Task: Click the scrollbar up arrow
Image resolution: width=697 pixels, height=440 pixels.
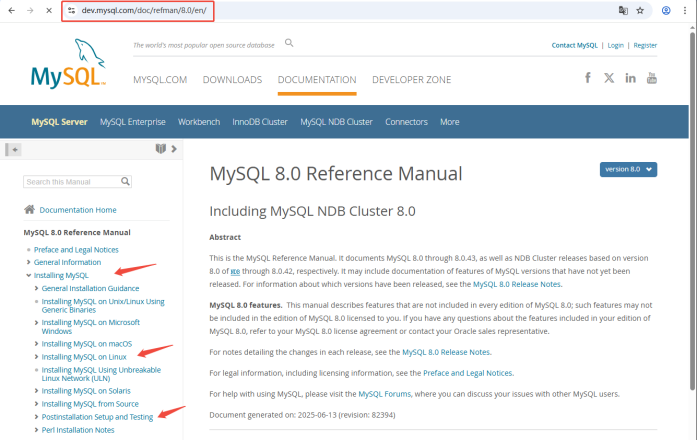Action: click(x=693, y=28)
